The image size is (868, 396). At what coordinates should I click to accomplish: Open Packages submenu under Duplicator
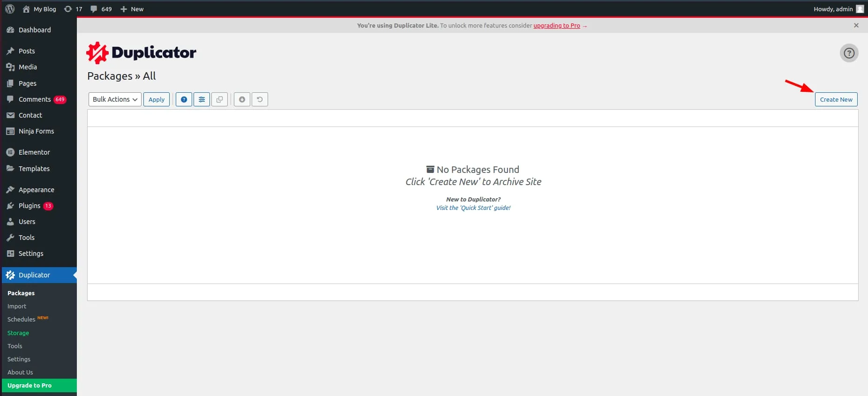point(21,293)
